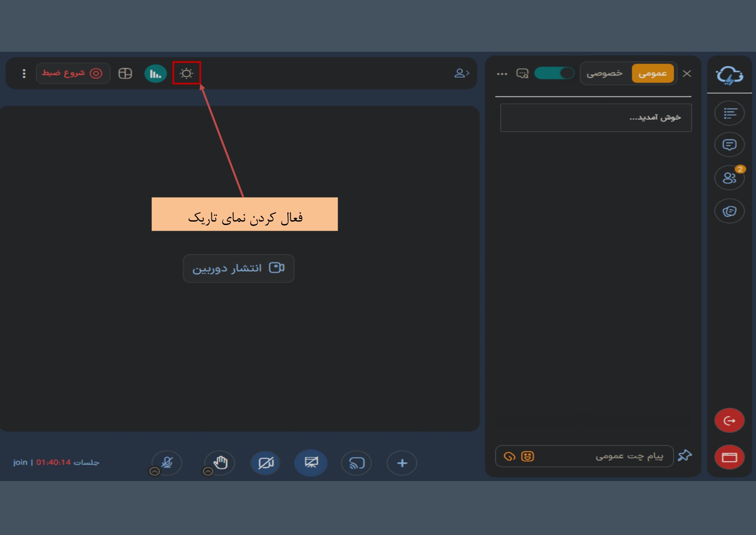
Task: Click the شروع ضبط recording button
Action: (73, 73)
